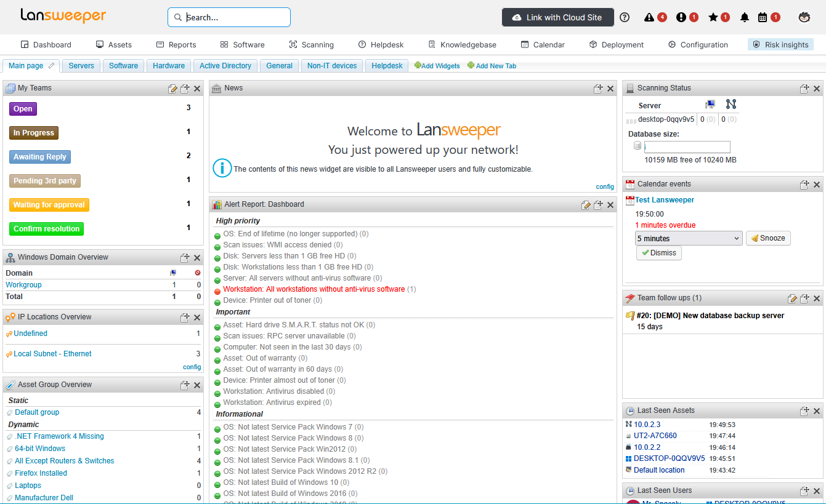The height and width of the screenshot is (504, 826).
Task: Click the network topology icon in Scanning Status
Action: 731,105
